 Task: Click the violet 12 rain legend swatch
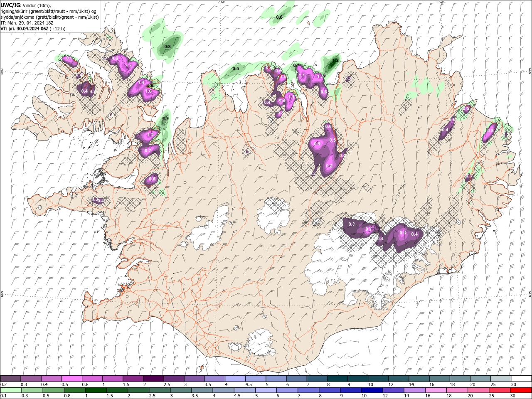pyautogui.click(x=393, y=390)
